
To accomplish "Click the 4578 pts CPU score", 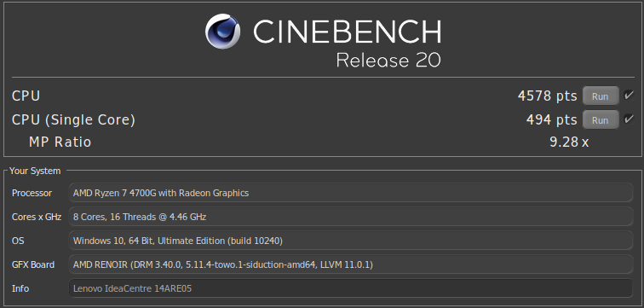I will (x=547, y=96).
